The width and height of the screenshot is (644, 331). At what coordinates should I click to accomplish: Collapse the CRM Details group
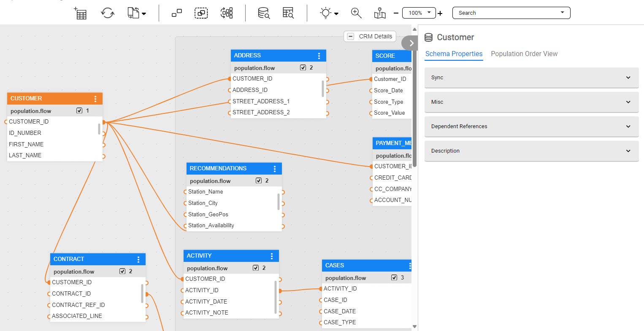point(351,36)
